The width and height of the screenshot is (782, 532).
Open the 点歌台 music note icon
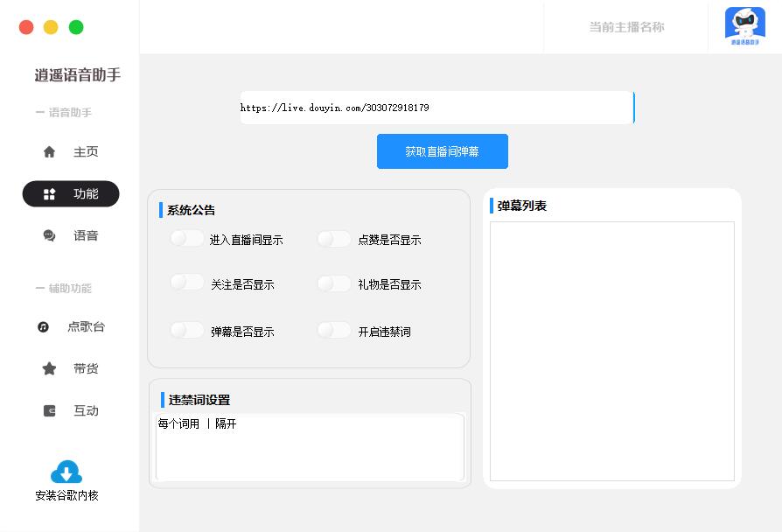coord(44,327)
